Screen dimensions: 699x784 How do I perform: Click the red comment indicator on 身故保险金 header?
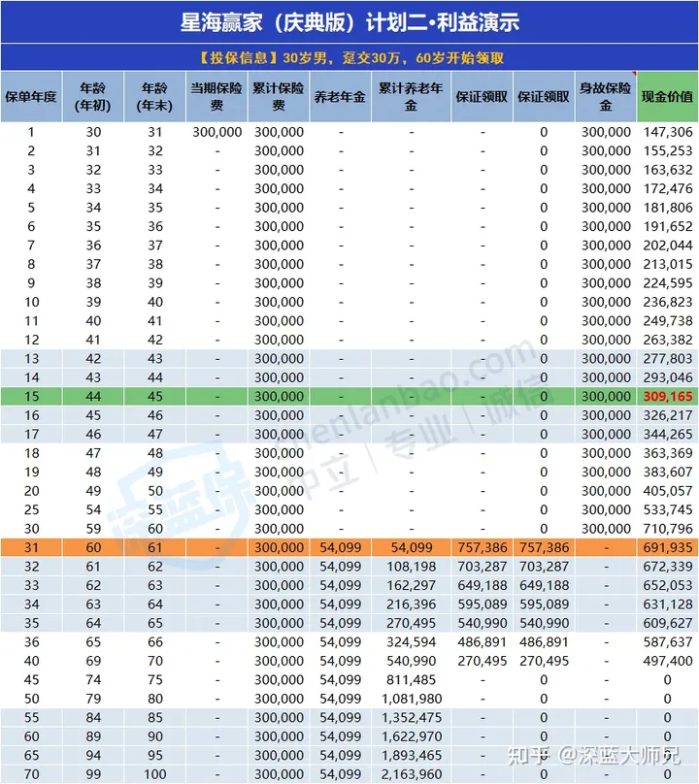point(633,73)
